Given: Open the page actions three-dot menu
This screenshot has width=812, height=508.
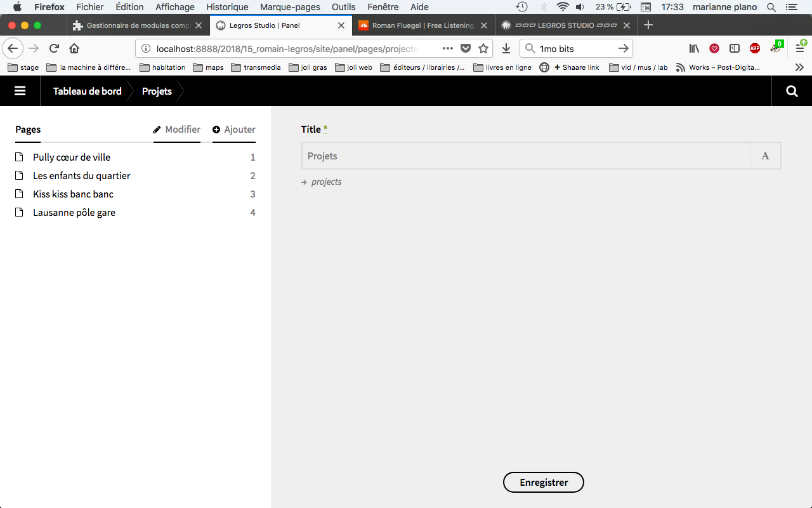Looking at the screenshot, I should (448, 48).
